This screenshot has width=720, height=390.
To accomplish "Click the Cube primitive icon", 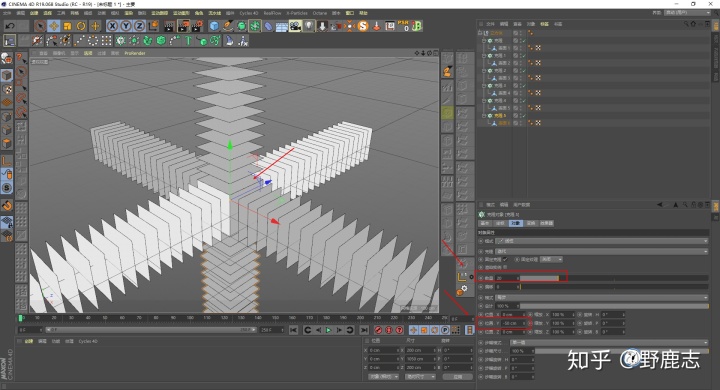I will pos(214,26).
